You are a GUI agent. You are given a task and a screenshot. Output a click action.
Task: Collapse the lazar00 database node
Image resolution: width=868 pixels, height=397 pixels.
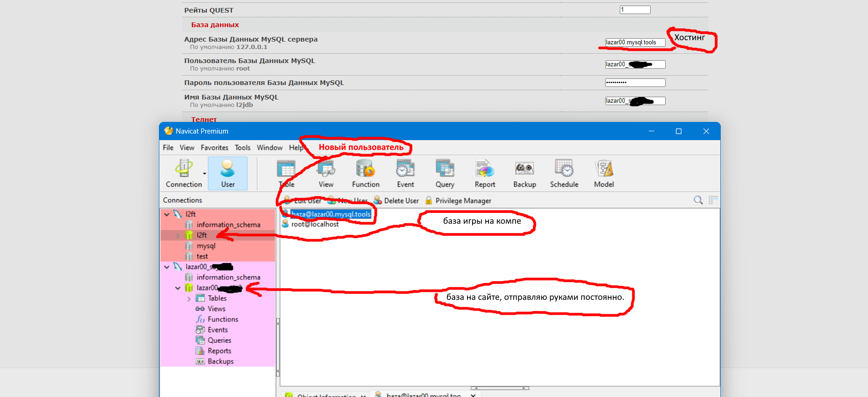[178, 288]
